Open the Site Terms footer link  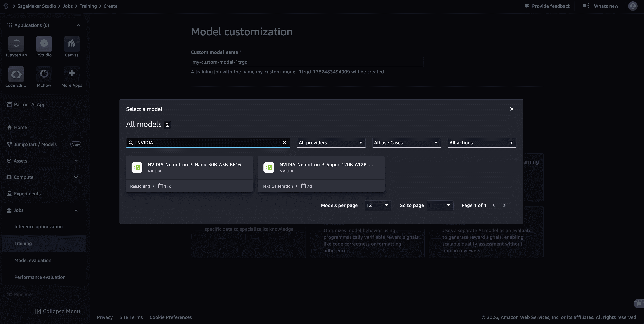point(131,317)
